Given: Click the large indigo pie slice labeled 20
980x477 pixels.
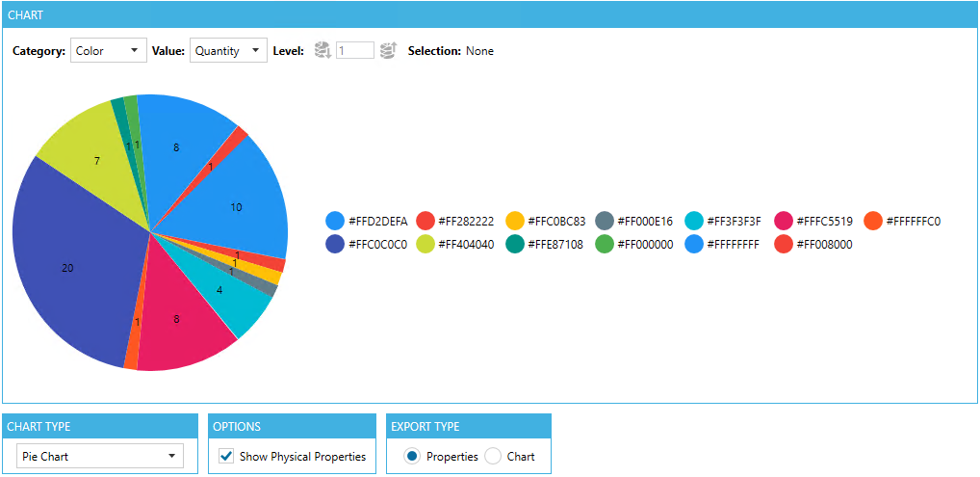Looking at the screenshot, I should 72,275.
